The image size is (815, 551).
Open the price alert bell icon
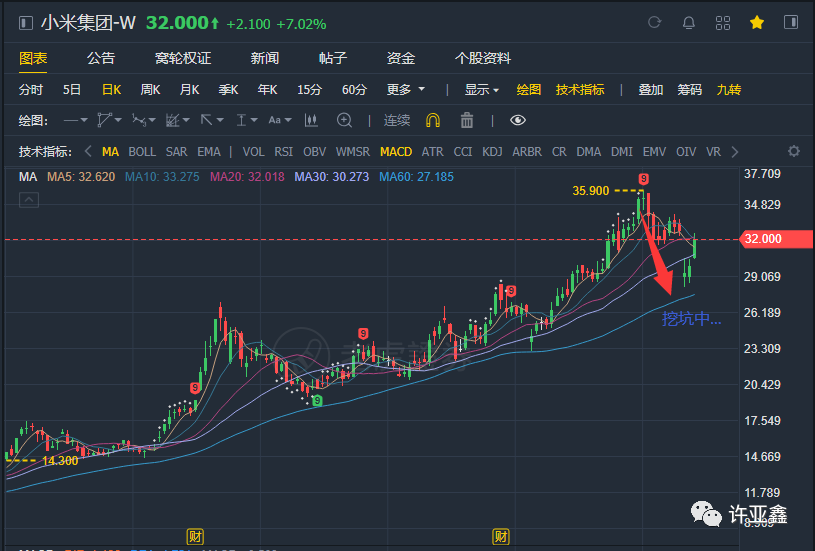click(689, 22)
